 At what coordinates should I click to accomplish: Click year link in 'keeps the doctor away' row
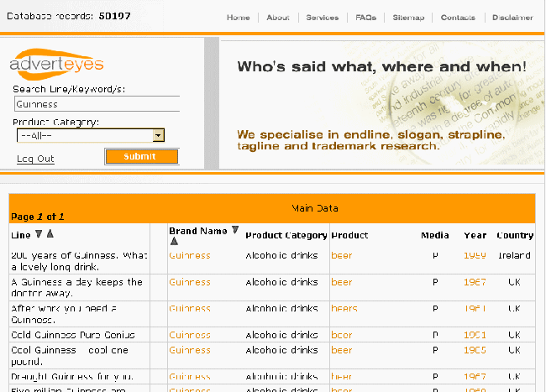475,282
